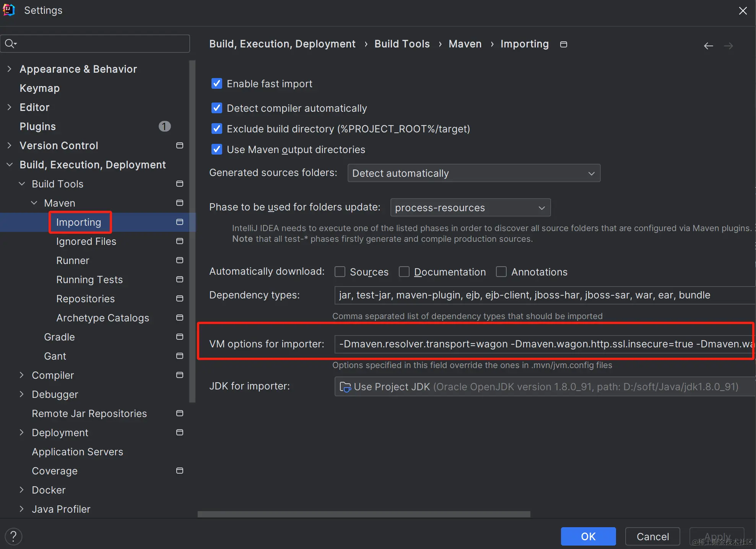Collapse the Build Tools chevron
Image resolution: width=756 pixels, height=549 pixels.
point(22,184)
